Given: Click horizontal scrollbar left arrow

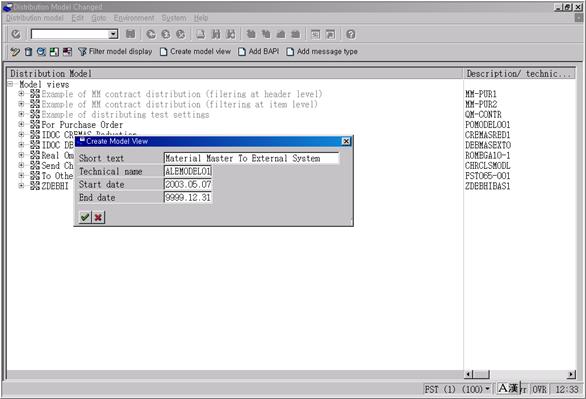Looking at the screenshot, I should pyautogui.click(x=468, y=374).
